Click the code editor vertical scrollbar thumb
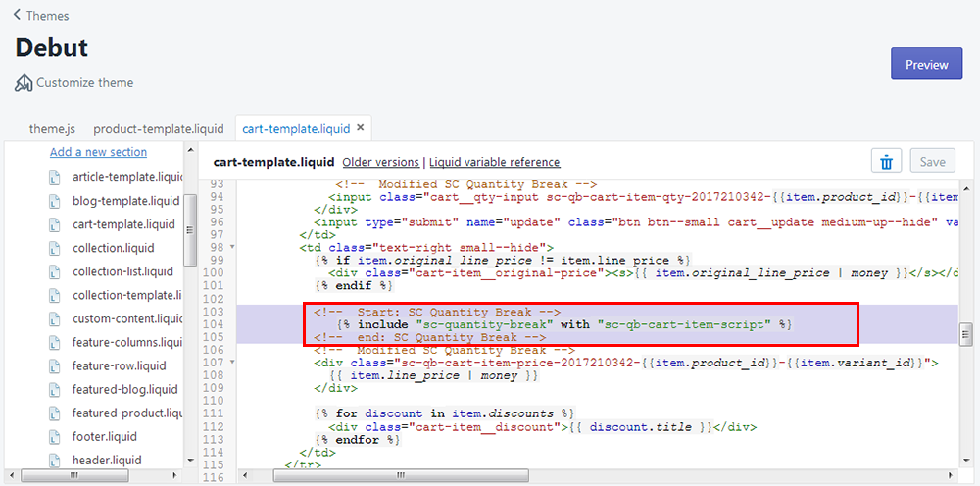The image size is (980, 486). (965, 335)
